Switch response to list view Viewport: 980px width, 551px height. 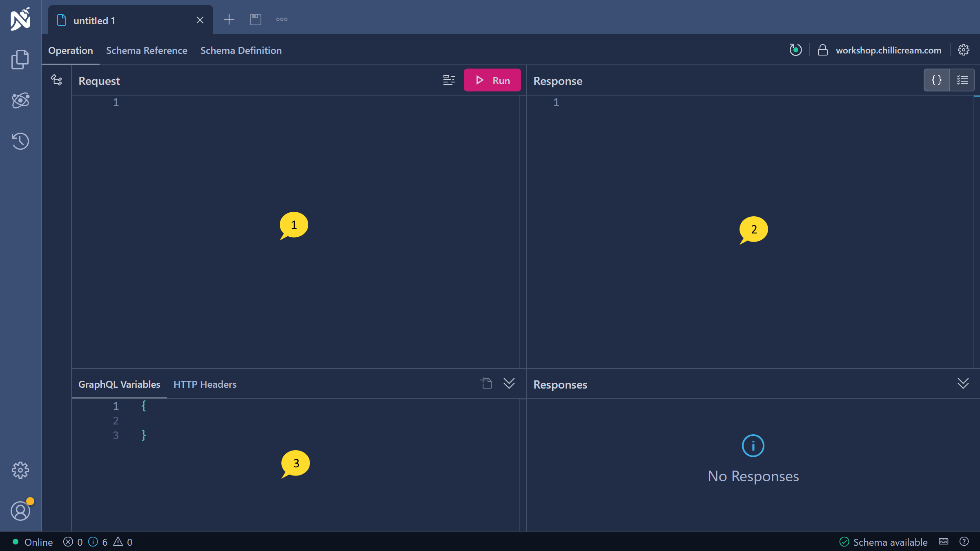click(962, 80)
